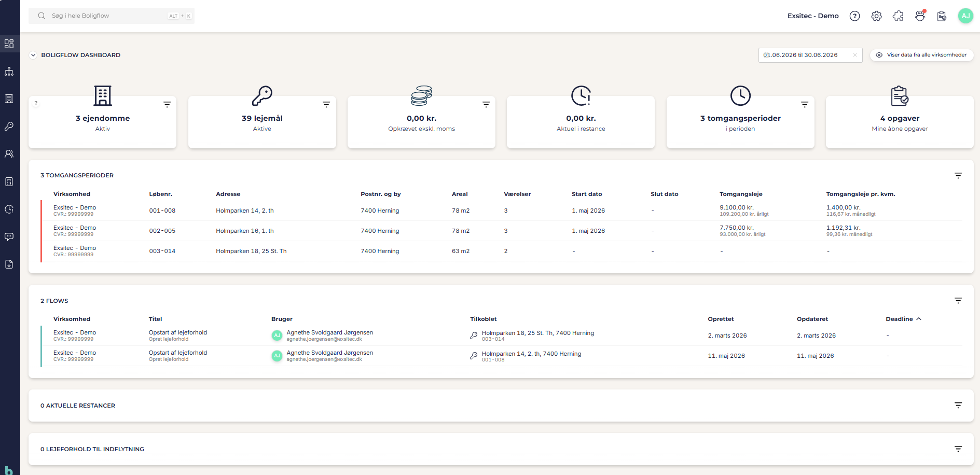This screenshot has height=475, width=980.
Task: Clear the date range field
Action: tap(855, 55)
